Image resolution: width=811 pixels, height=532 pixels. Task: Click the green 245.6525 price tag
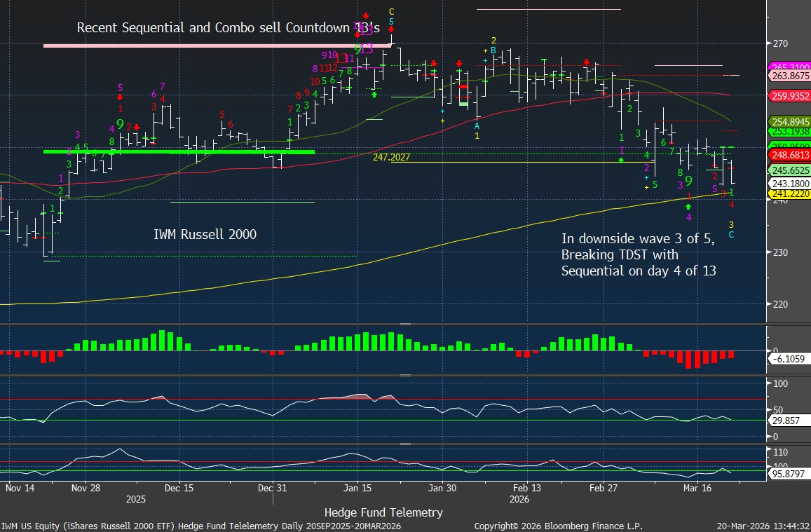tap(789, 170)
